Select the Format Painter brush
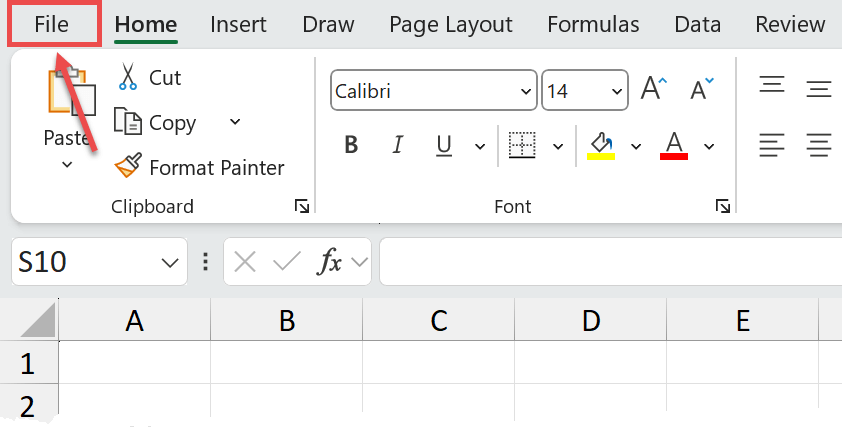This screenshot has height=434, width=842. pyautogui.click(x=128, y=167)
